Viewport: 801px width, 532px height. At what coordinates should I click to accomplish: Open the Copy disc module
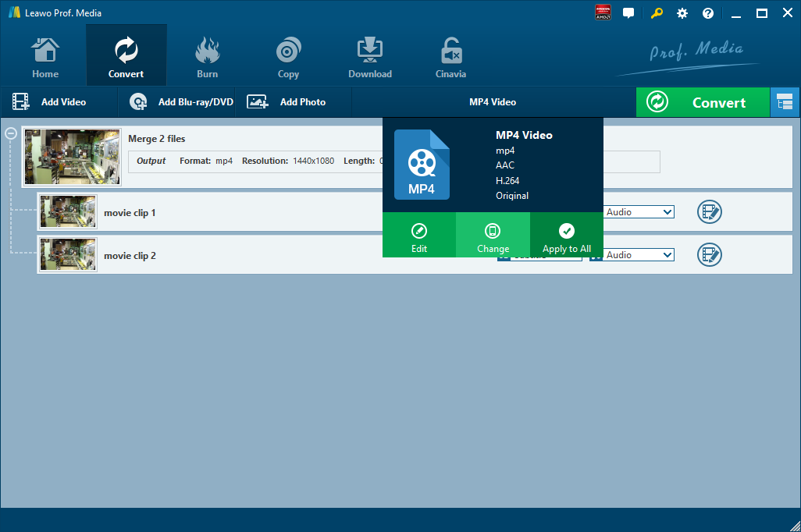coord(288,58)
